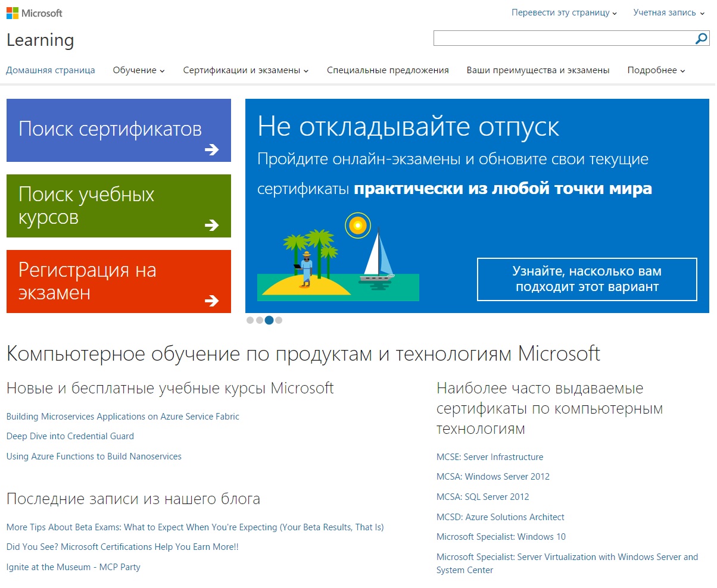The width and height of the screenshot is (717, 588).
Task: Open Did You See? Microsoft Certifications post
Action: coord(122,547)
